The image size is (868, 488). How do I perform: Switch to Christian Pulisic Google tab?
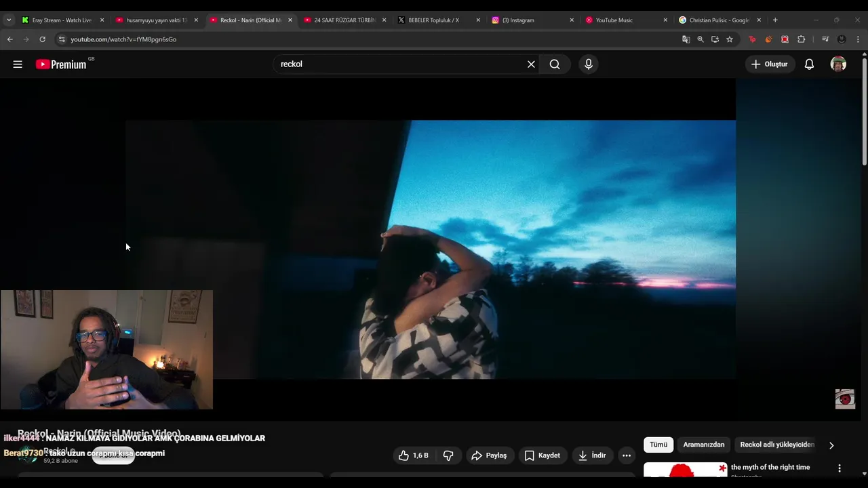[x=718, y=20]
